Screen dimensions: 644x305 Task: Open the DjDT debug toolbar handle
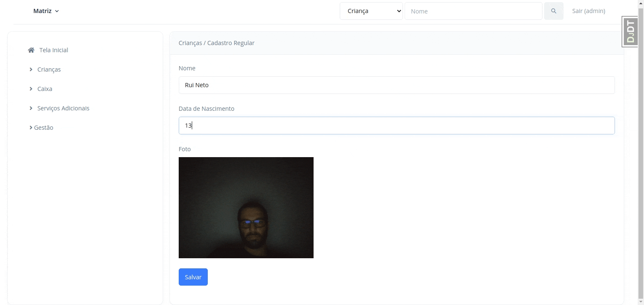[x=630, y=32]
